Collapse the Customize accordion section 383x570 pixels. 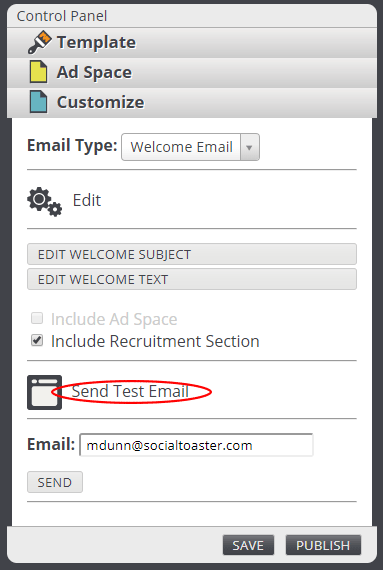point(192,102)
